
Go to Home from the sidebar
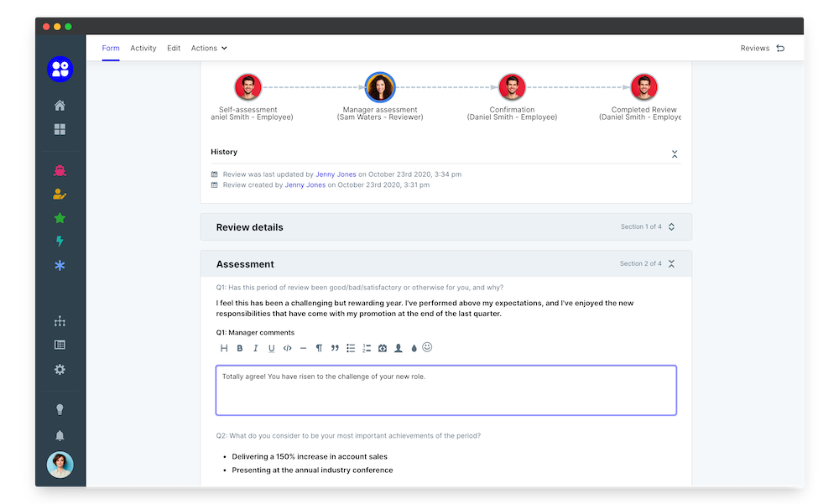point(60,106)
